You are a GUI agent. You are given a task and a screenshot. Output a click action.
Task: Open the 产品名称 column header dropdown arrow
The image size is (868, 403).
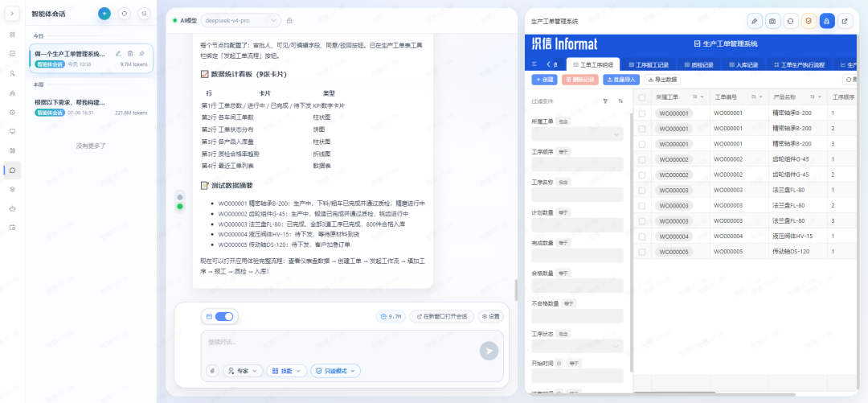pyautogui.click(x=820, y=97)
